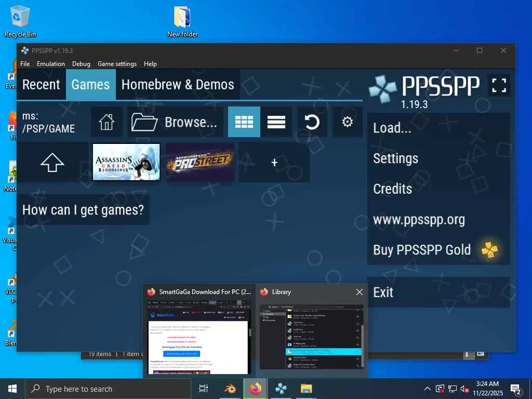Visit www.ppsspp.org link
The width and height of the screenshot is (532, 399).
pos(438,220)
